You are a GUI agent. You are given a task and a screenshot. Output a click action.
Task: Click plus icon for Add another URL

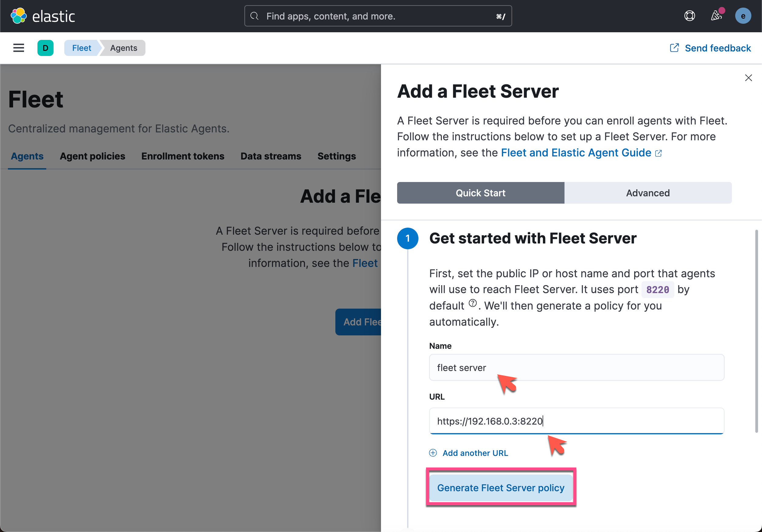[433, 453]
